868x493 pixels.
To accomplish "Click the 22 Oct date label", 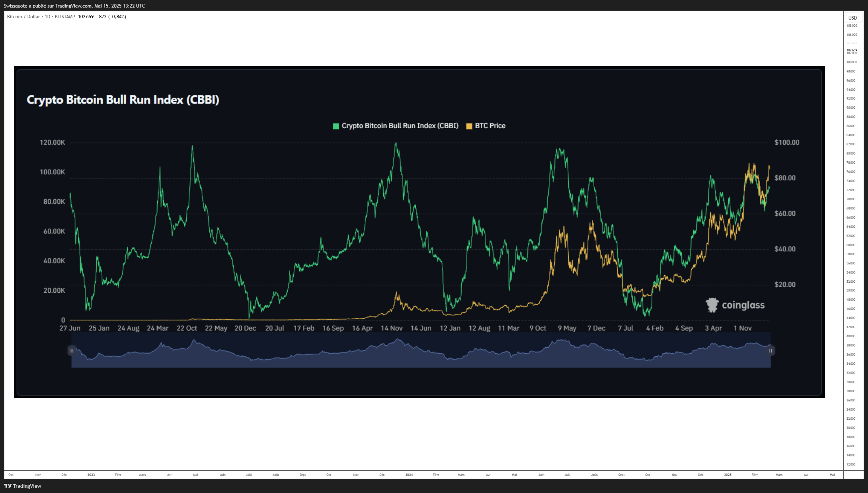I will (x=187, y=328).
